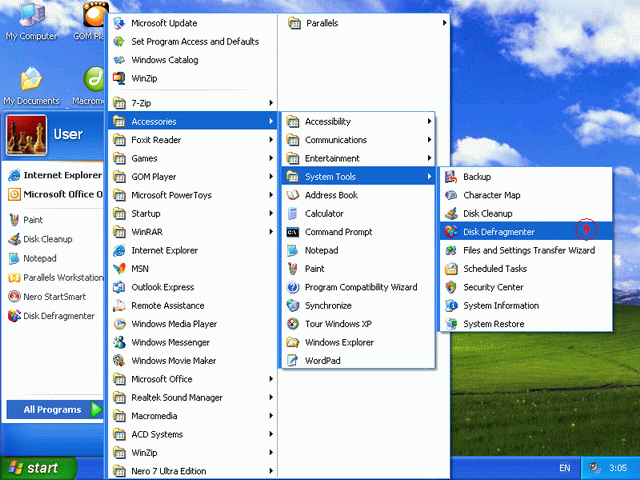Select Set Program Access and Defaults
The height and width of the screenshot is (480, 640).
193,41
